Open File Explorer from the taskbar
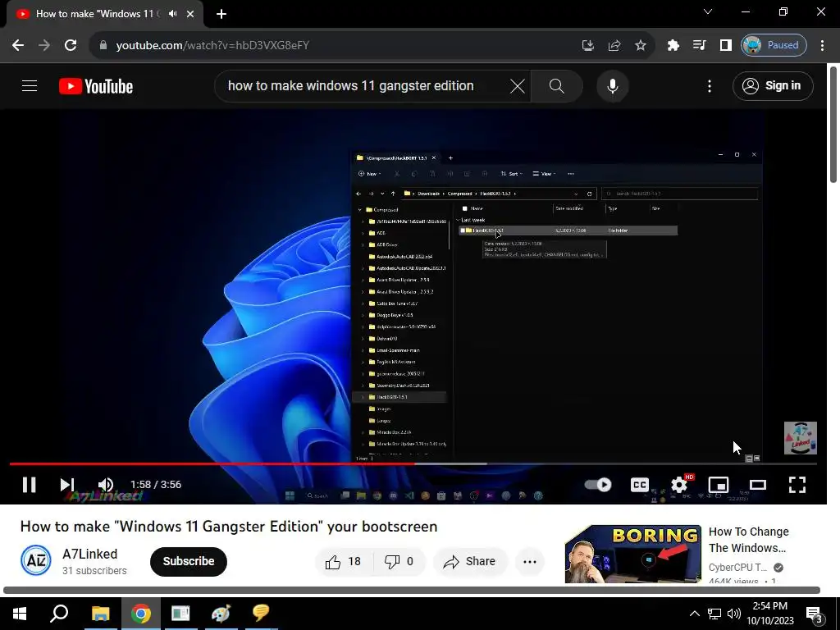Screen dimensions: 840x630 click(x=100, y=614)
